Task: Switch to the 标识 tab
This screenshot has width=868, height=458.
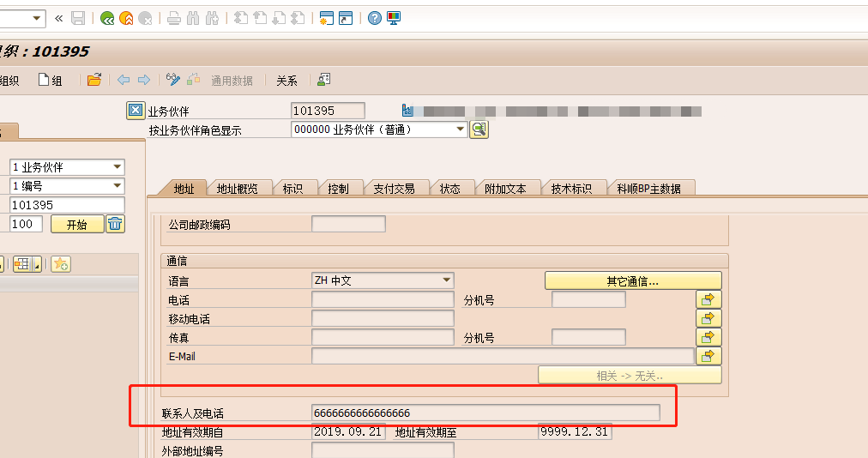Action: tap(292, 189)
